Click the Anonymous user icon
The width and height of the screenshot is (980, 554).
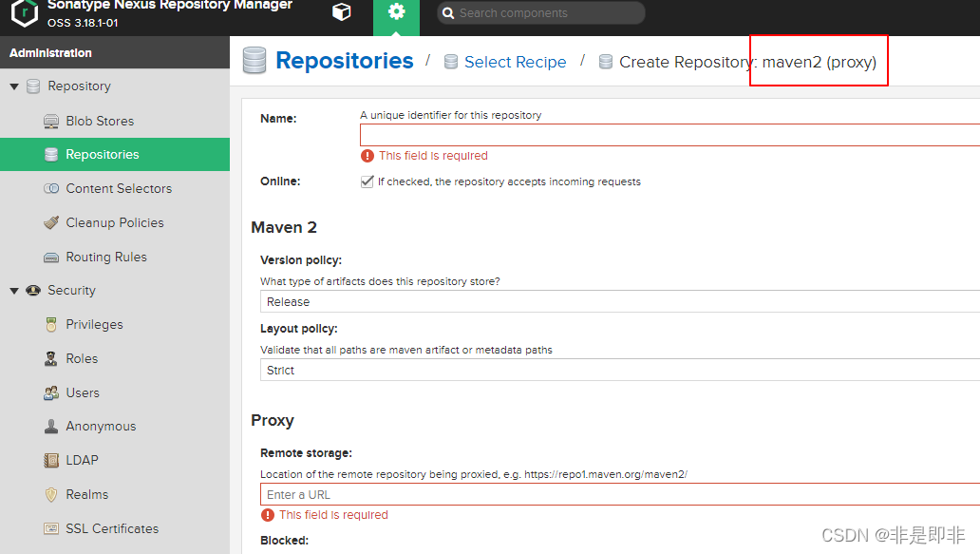coord(51,427)
